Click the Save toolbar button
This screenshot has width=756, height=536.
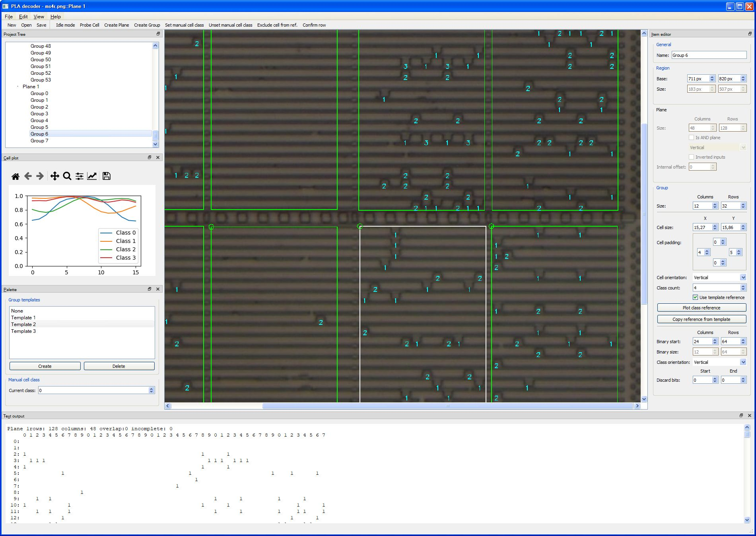click(41, 25)
